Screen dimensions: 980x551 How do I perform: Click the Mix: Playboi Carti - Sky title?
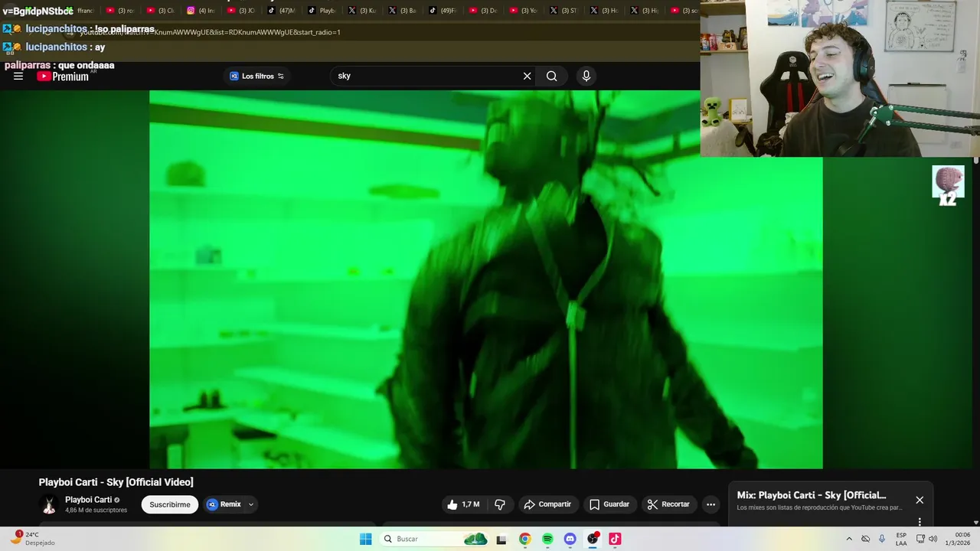812,495
